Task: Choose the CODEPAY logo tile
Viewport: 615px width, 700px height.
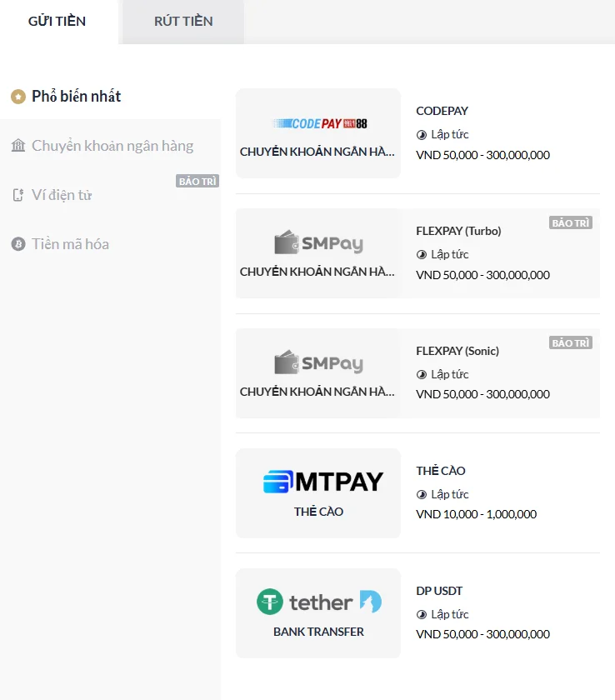Action: 318,123
